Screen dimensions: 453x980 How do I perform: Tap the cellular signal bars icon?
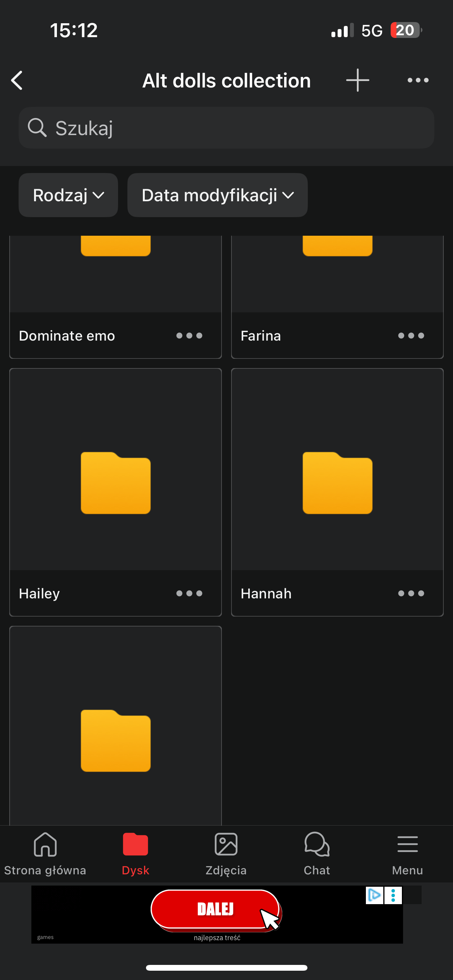tap(342, 30)
